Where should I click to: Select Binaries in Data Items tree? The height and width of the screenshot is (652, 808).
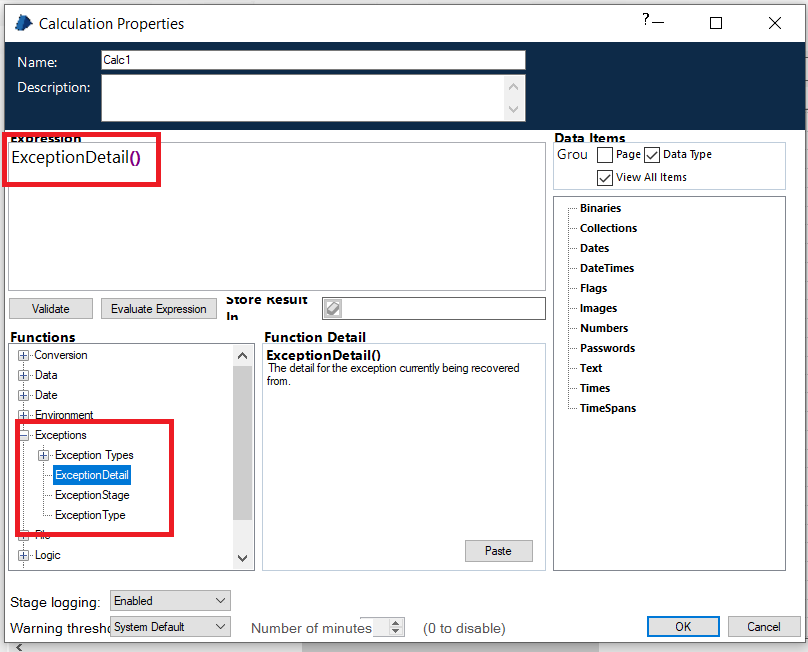pos(600,208)
